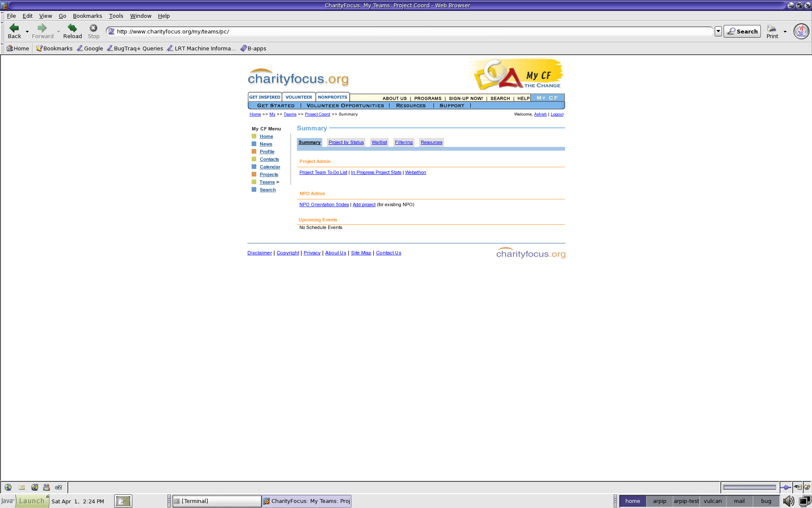
Task: Click the Logout link
Action: [557, 114]
